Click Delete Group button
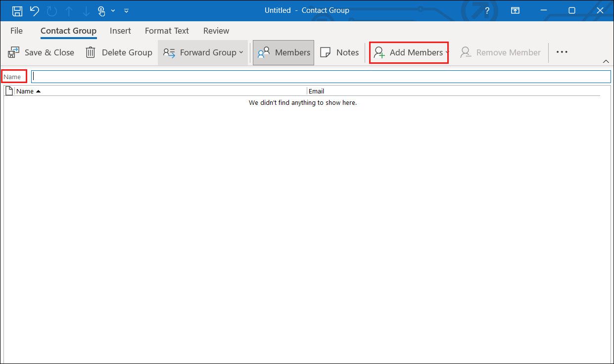The image size is (614, 364). click(x=119, y=52)
